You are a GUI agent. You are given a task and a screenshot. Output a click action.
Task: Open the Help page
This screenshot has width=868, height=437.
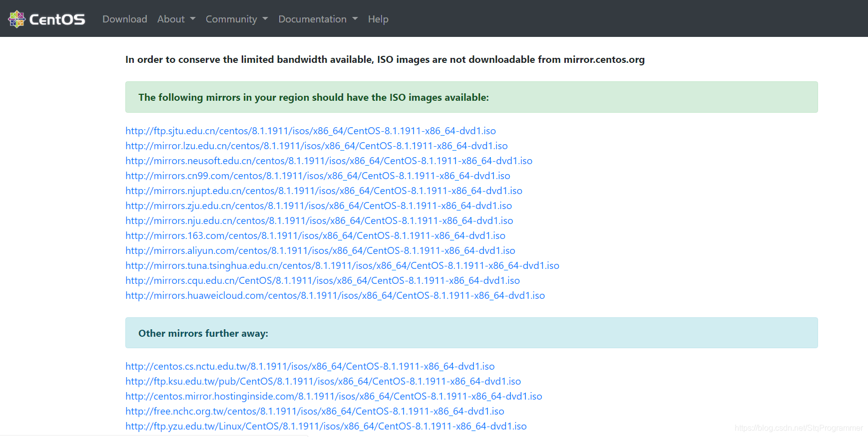click(378, 19)
